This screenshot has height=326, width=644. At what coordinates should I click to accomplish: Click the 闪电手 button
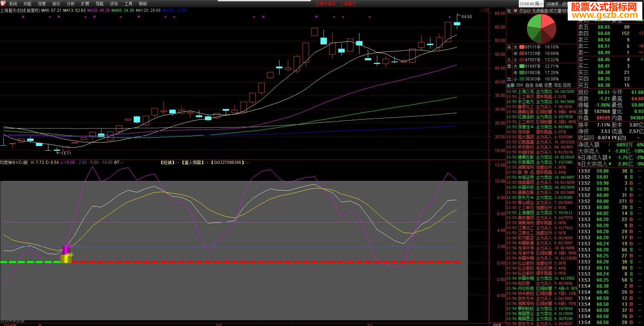pos(552,4)
